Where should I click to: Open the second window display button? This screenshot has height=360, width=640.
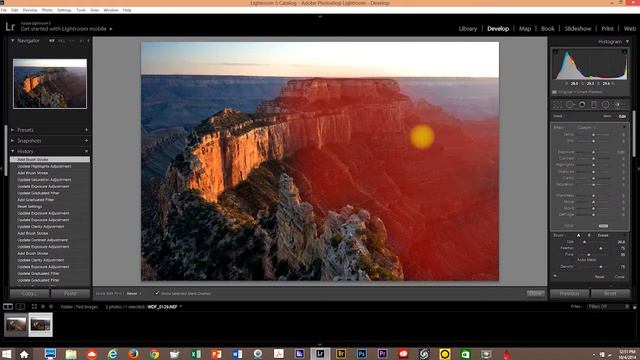coord(20,306)
